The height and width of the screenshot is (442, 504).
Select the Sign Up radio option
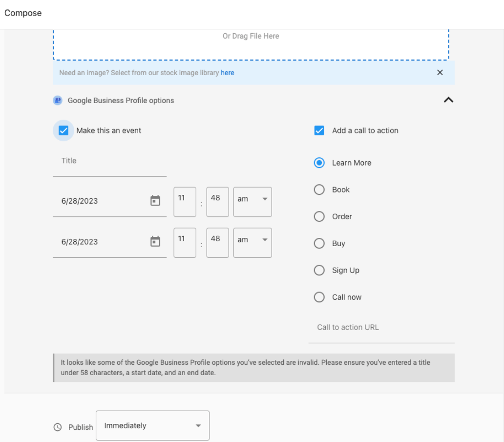(x=319, y=271)
